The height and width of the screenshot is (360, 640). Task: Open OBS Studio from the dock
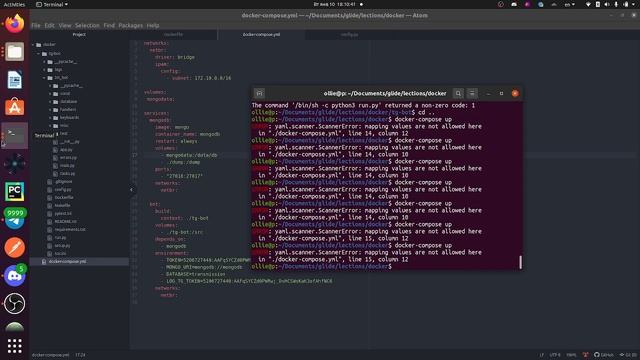[15, 304]
